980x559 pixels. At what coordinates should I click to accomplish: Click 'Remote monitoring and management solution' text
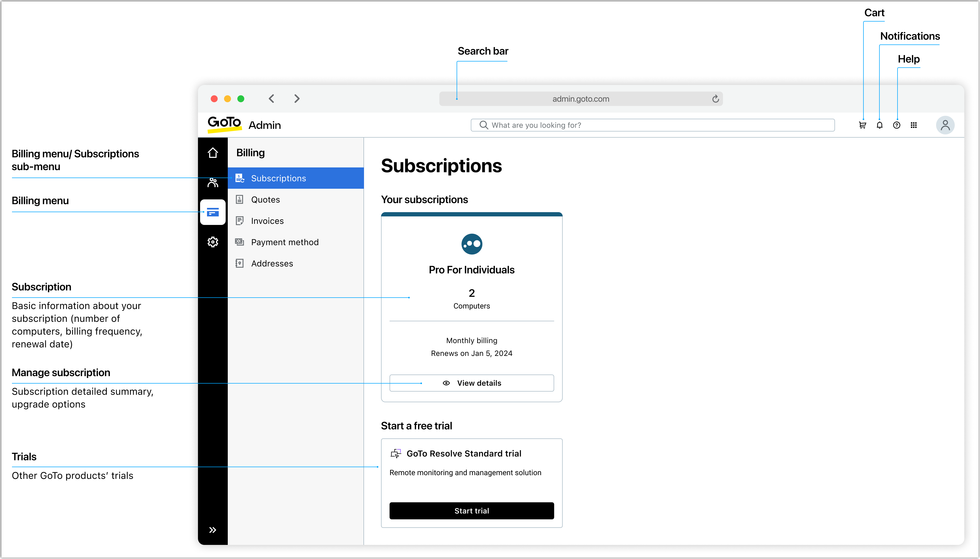pos(465,472)
